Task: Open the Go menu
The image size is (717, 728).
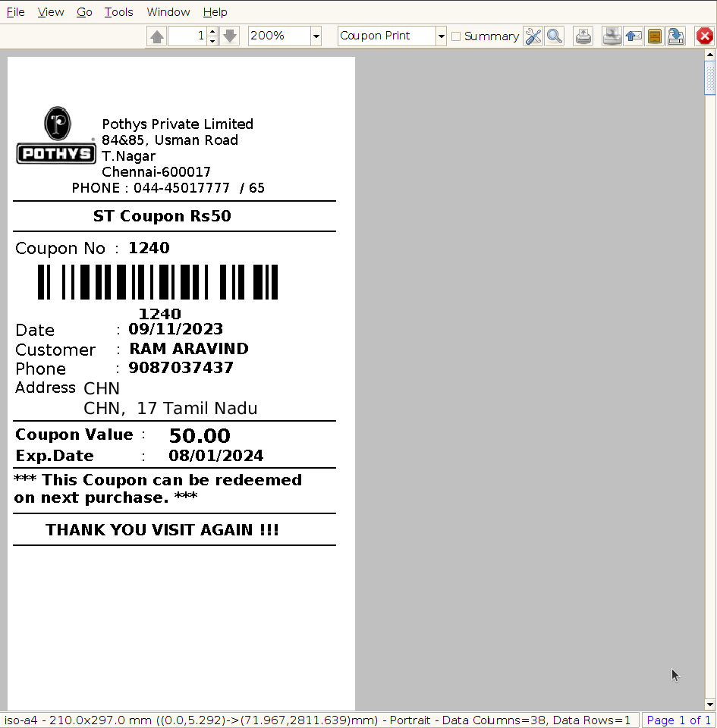Action: tap(84, 12)
